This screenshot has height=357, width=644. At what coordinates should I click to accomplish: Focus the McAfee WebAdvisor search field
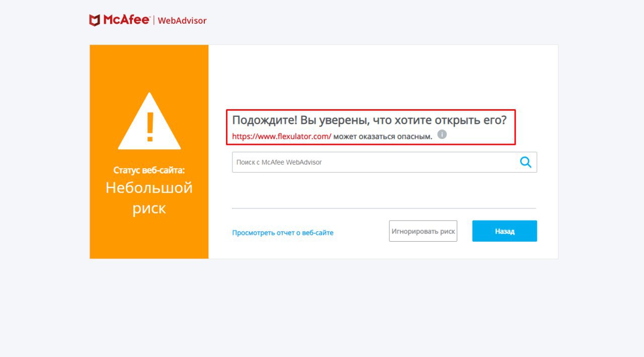pos(384,162)
